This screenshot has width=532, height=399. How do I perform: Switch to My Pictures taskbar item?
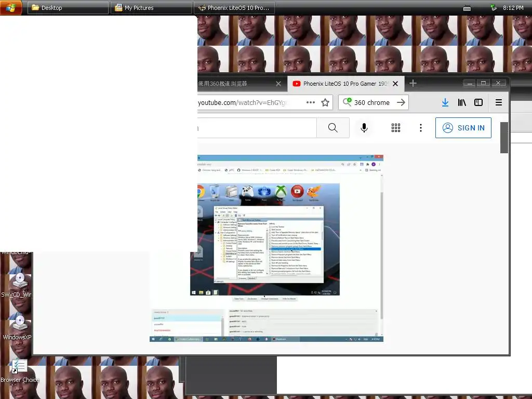click(x=151, y=8)
